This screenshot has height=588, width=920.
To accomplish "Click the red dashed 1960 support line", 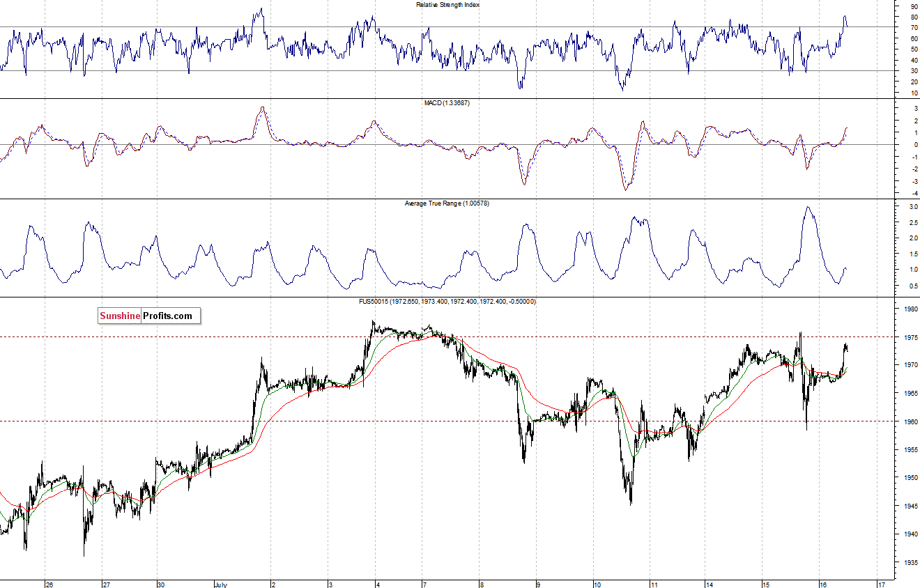I will pos(446,421).
